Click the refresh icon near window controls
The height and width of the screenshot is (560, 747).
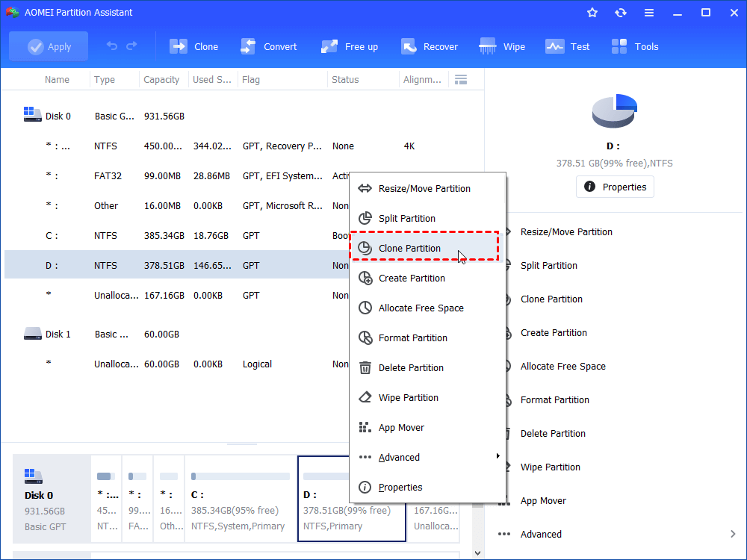(620, 12)
